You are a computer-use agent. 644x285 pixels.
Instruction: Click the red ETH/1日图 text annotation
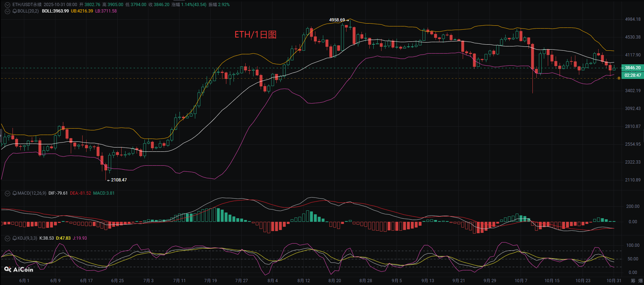(255, 35)
